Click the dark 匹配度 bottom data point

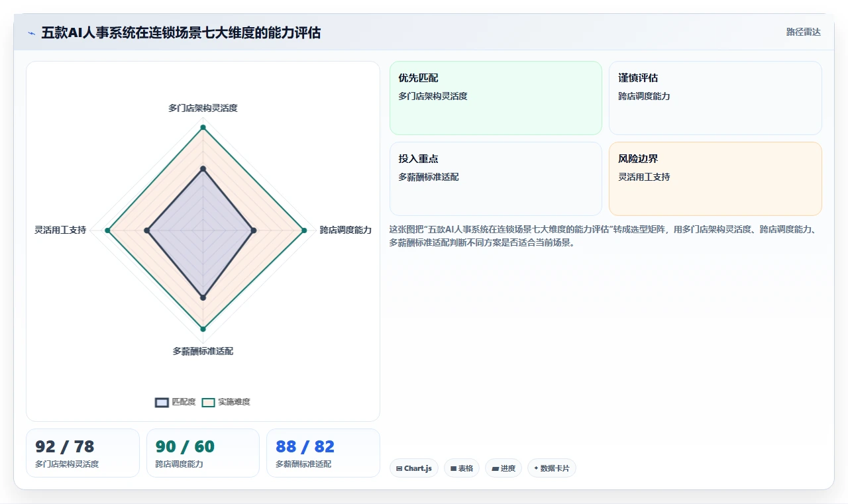(203, 298)
